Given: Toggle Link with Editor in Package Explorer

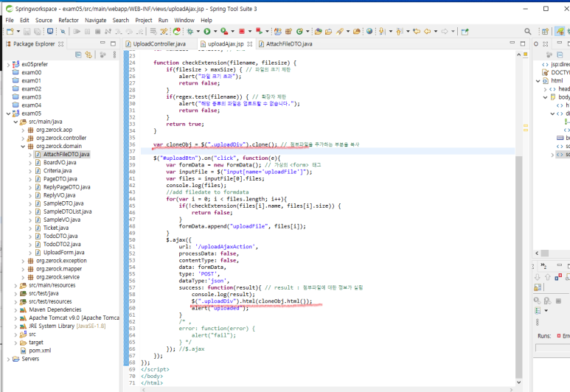Looking at the screenshot, I should coord(88,55).
